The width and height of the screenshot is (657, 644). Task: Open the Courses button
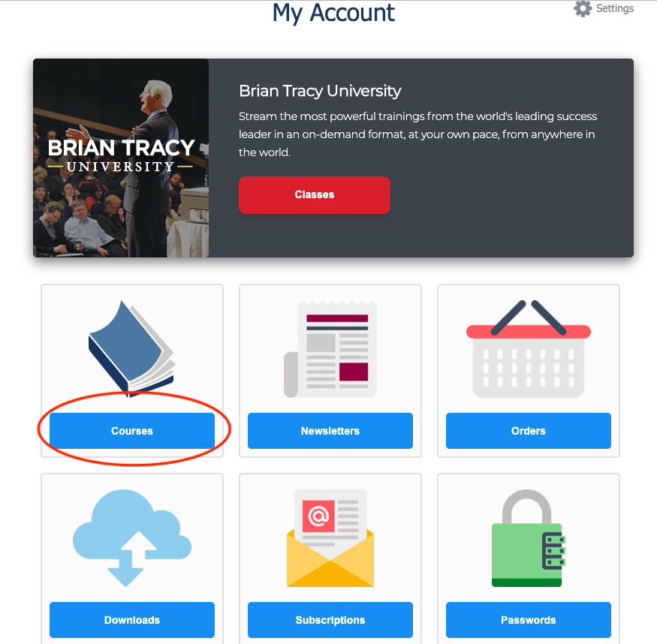132,431
